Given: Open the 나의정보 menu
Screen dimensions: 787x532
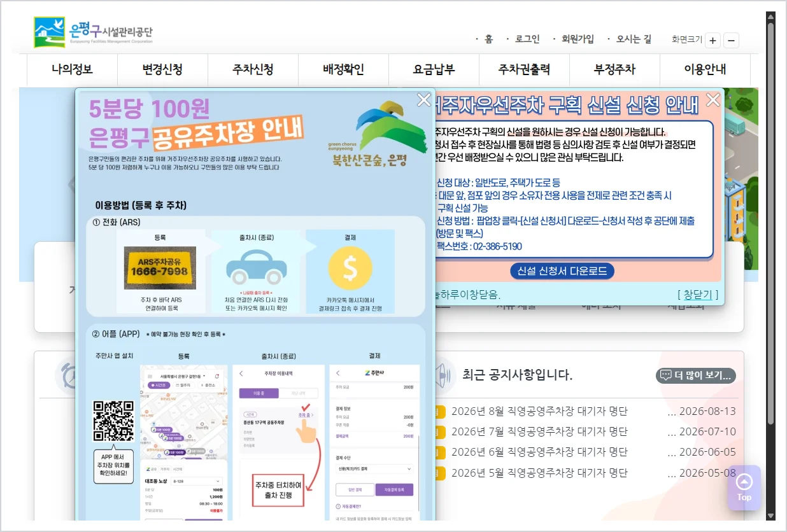Looking at the screenshot, I should (x=72, y=69).
